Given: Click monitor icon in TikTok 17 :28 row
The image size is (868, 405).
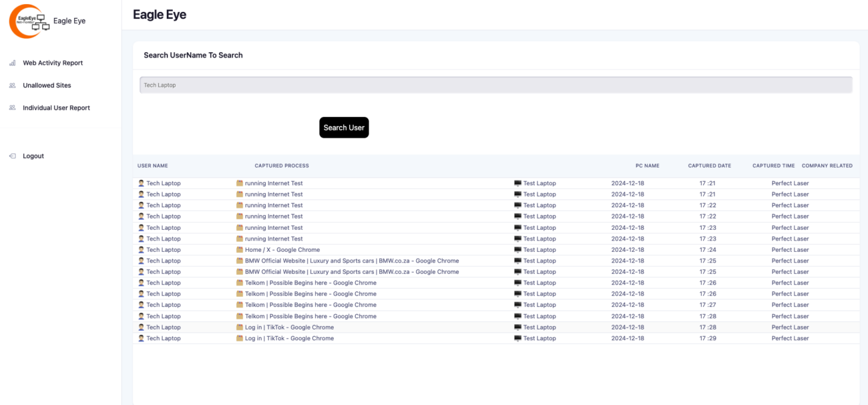Looking at the screenshot, I should (x=517, y=327).
